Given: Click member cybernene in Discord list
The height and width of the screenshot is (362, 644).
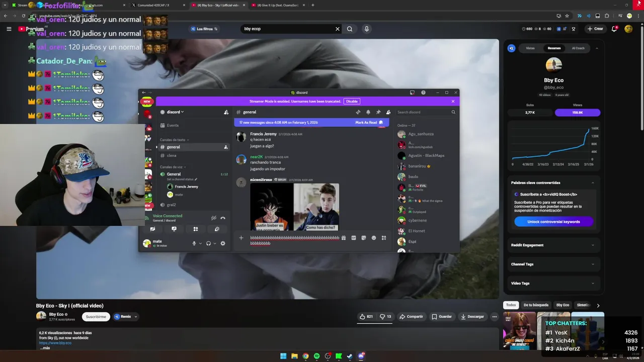Looking at the screenshot, I should pos(418,220).
